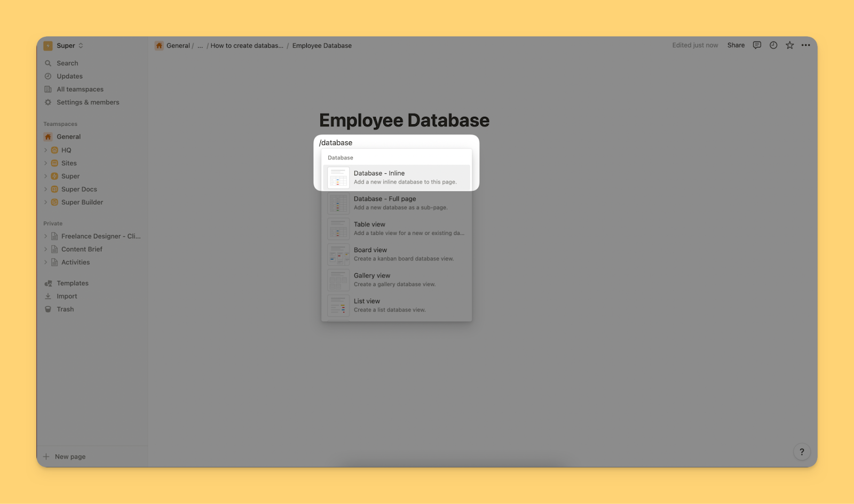Open page history clock icon
Viewport: 854px width, 504px height.
pos(773,45)
